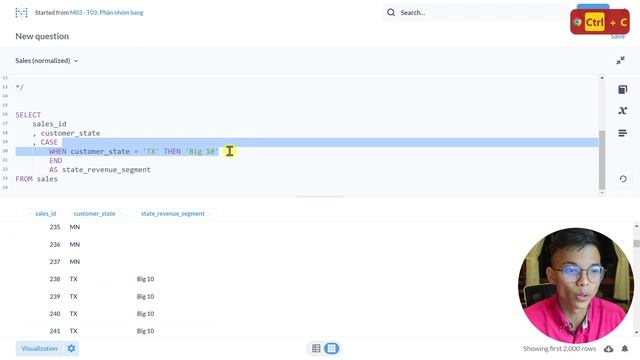
Task: Sort by the state_revenue_segment column header
Action: point(173,213)
